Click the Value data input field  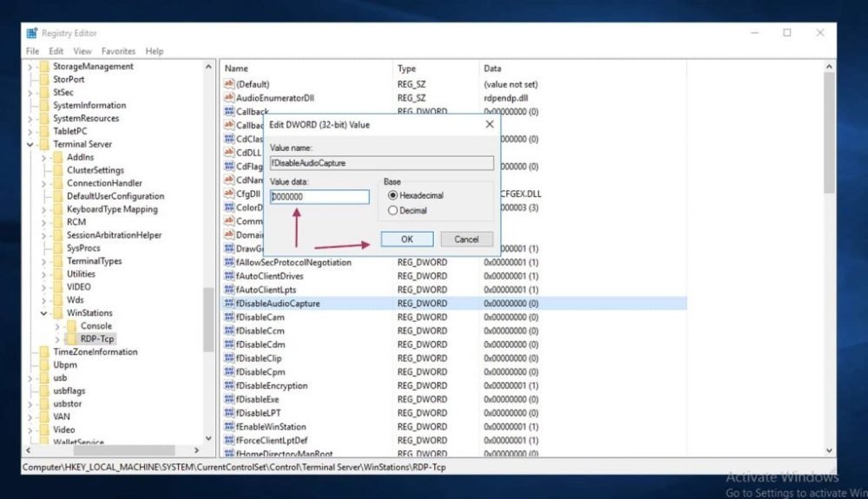point(319,197)
